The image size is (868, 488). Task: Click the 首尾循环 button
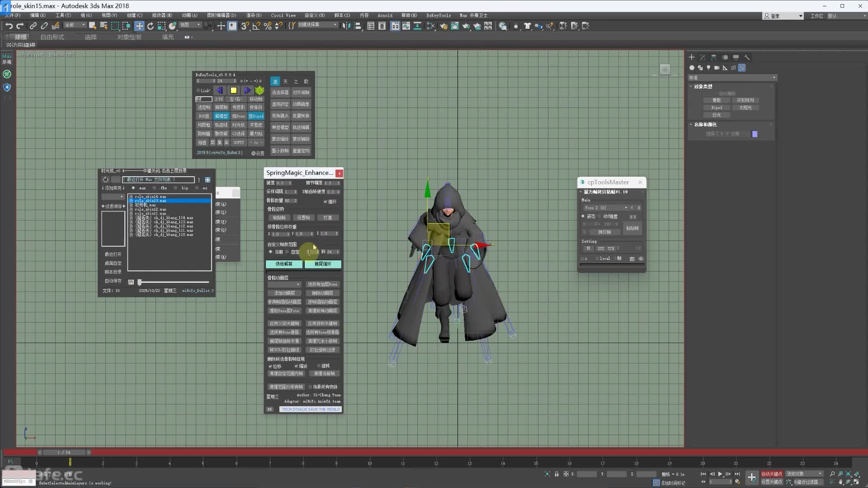point(323,264)
